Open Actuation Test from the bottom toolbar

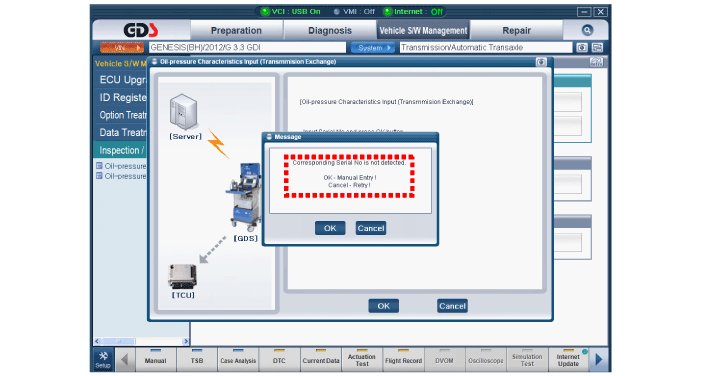tap(362, 359)
